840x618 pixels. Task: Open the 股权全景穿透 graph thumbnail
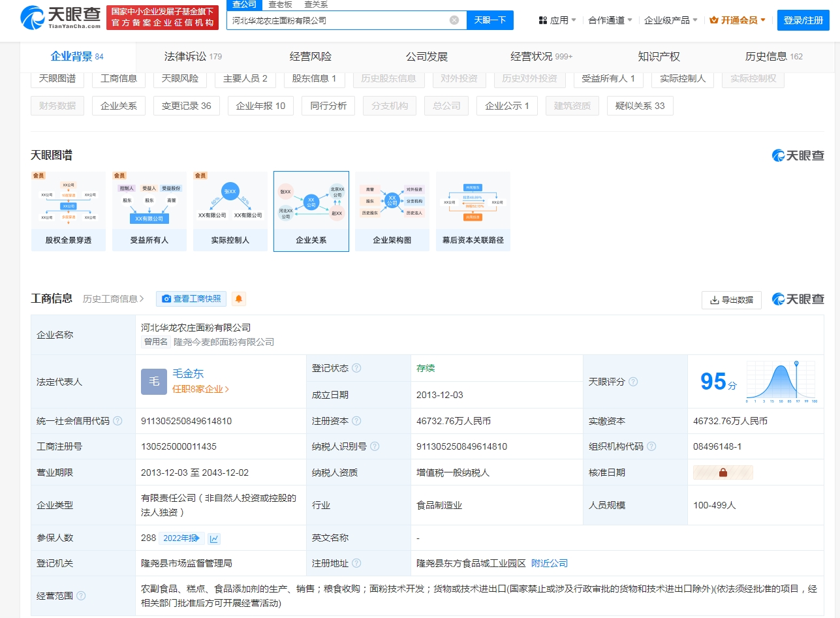coord(68,211)
